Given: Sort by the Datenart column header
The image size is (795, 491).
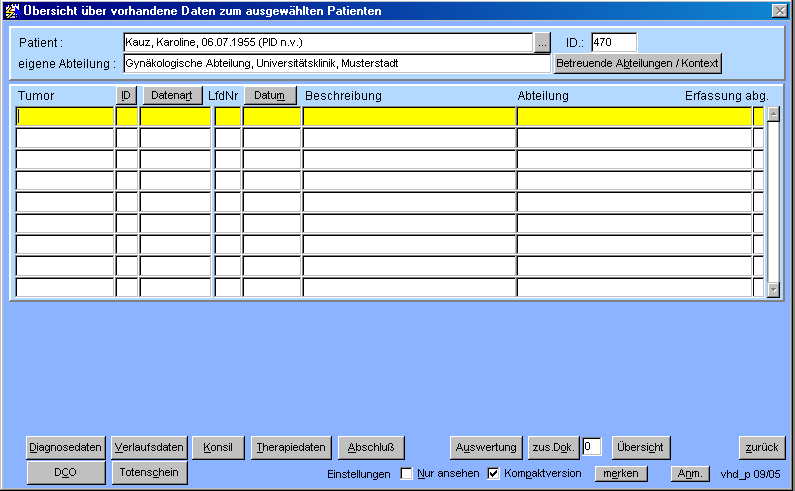Looking at the screenshot, I should tap(172, 96).
